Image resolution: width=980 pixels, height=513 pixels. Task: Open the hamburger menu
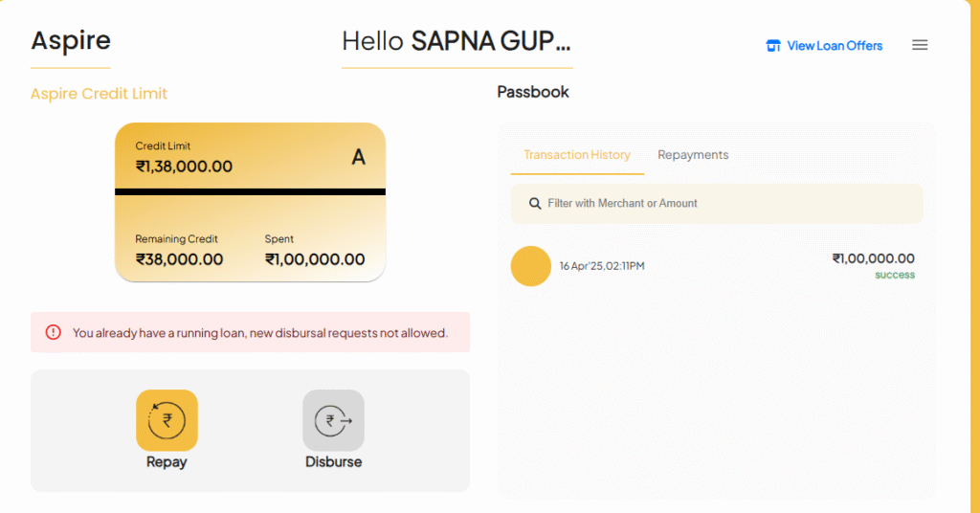920,45
